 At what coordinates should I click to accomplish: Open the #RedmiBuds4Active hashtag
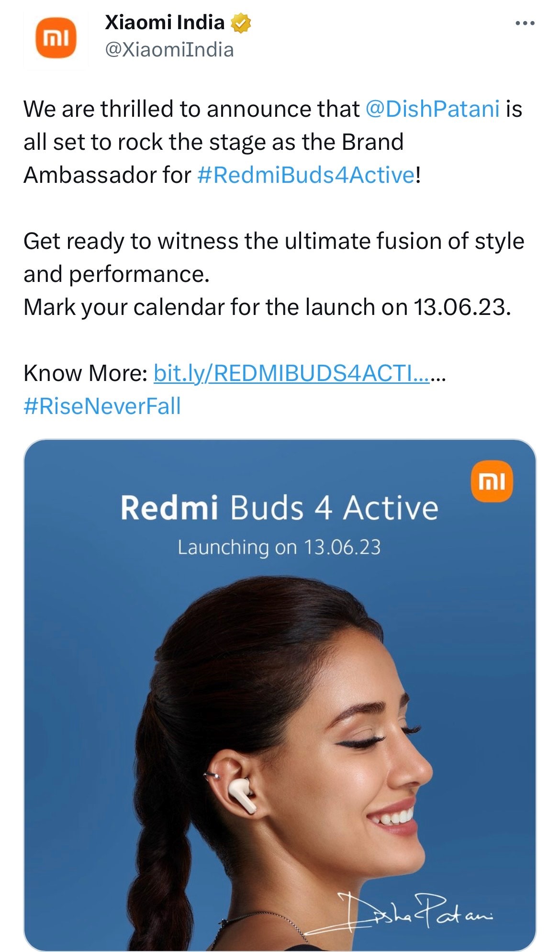pos(306,175)
